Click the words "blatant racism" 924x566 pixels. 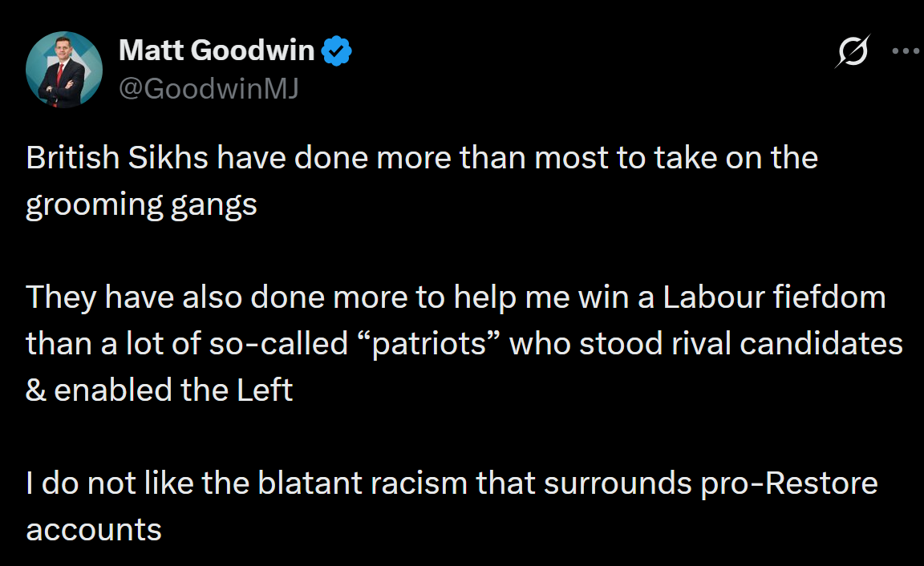[363, 483]
